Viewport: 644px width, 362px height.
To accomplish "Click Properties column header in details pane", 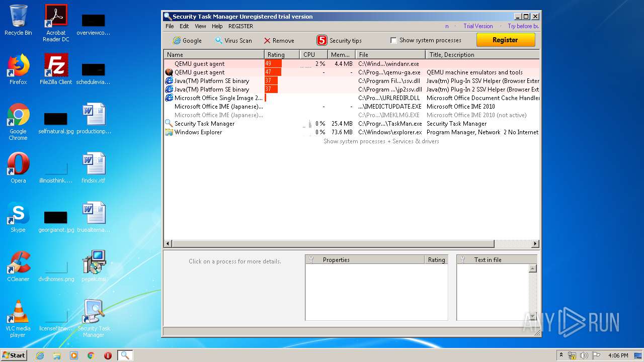I will pos(365,259).
